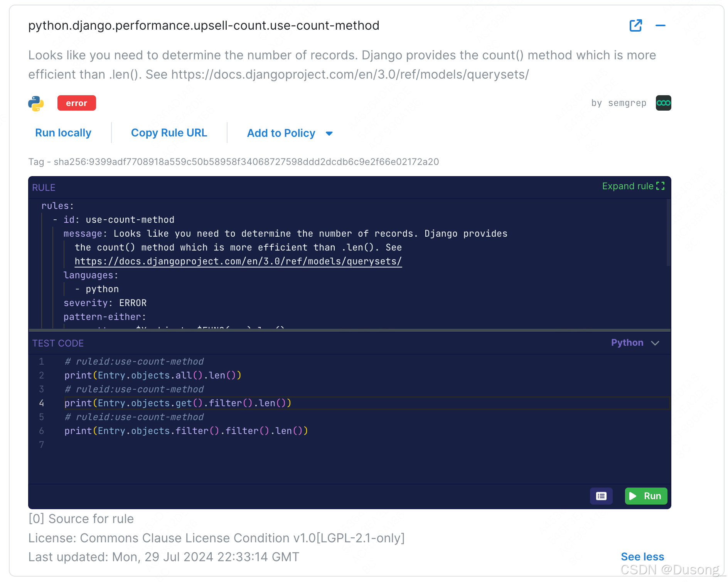The width and height of the screenshot is (728, 582).
Task: Click the Last updated date text
Action: pyautogui.click(x=163, y=557)
